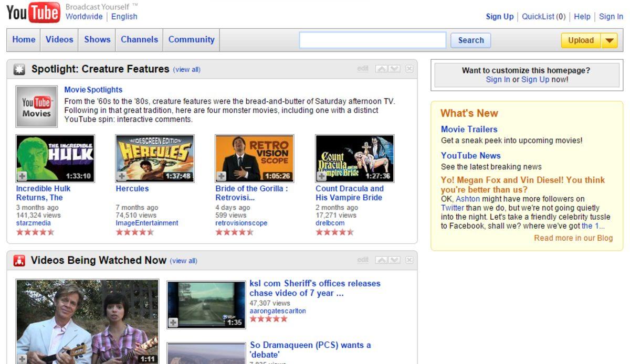Click Sign In in customize homepage box
The width and height of the screenshot is (630, 364).
point(498,80)
